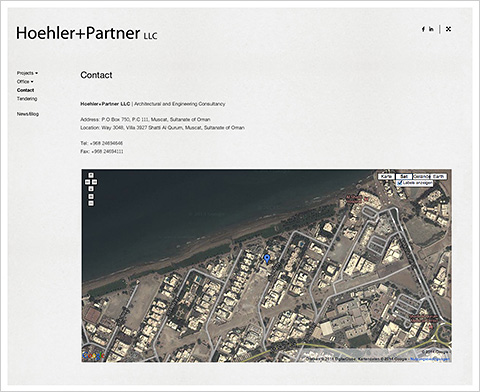The height and width of the screenshot is (392, 480).
Task: Open the Tendering page
Action: coord(27,99)
